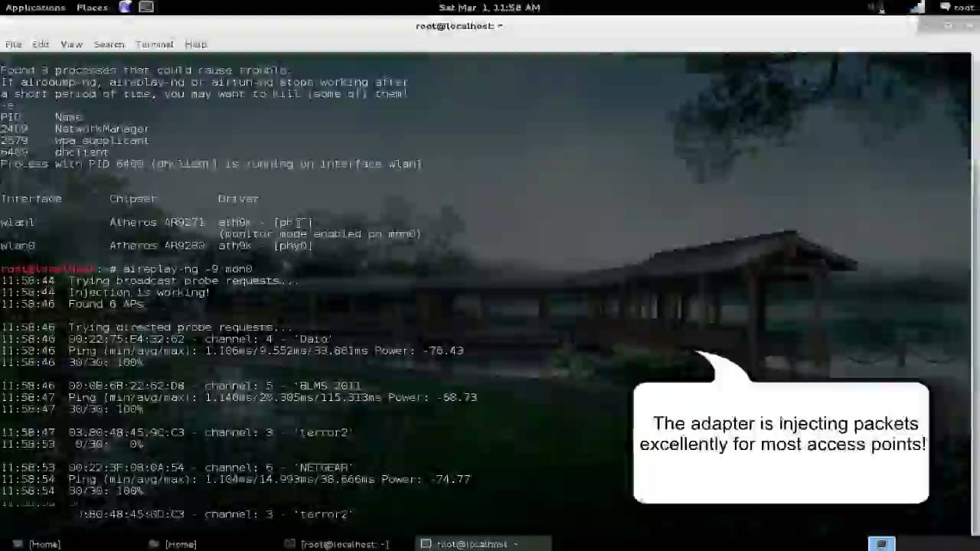The width and height of the screenshot is (980, 551).
Task: Click the 'monitor mode enabled on mon0' text
Action: pyautogui.click(x=320, y=234)
